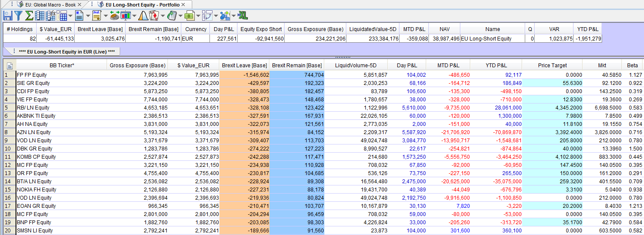The image size is (644, 235).
Task: Select the EU Long-Short Equity in EUR (Live) tab
Action: pos(67,51)
